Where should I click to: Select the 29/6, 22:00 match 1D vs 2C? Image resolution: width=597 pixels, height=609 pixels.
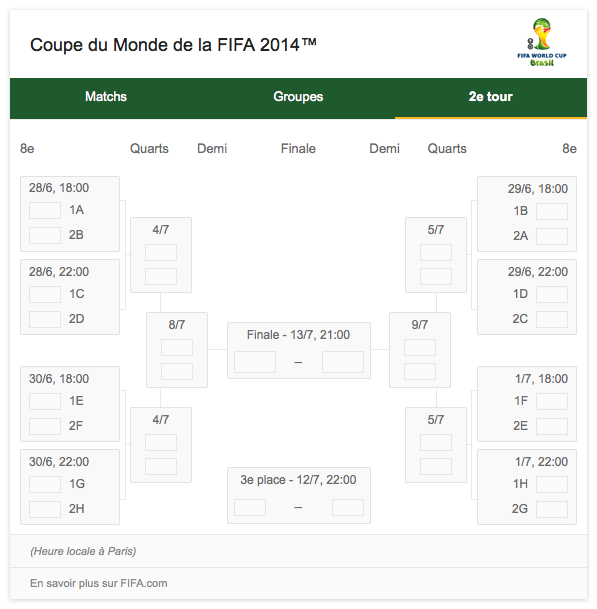click(x=527, y=297)
